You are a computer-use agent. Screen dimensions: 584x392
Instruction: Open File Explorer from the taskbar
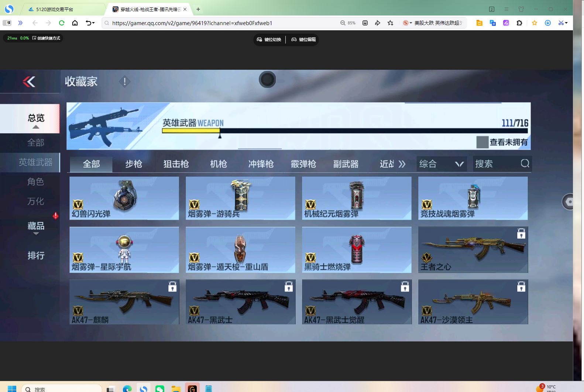coord(176,389)
